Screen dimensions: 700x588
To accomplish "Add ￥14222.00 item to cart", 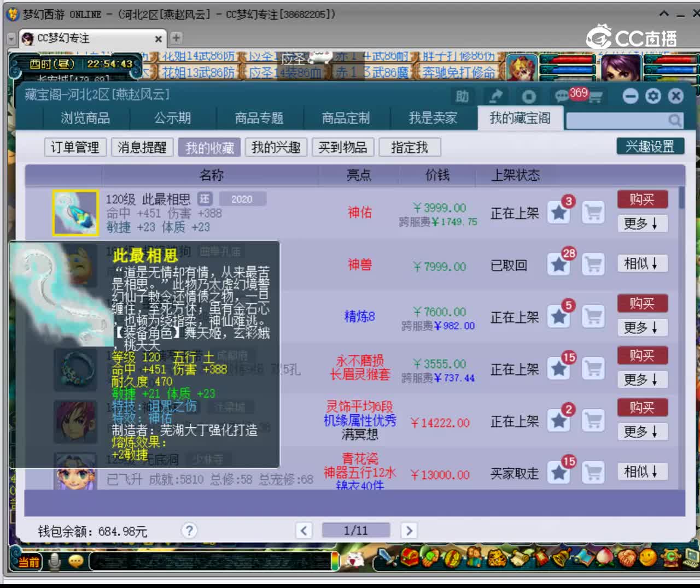I will pyautogui.click(x=593, y=421).
